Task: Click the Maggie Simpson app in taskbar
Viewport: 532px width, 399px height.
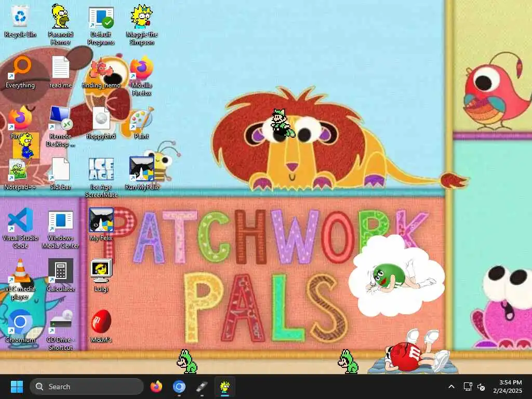Action: (224, 387)
